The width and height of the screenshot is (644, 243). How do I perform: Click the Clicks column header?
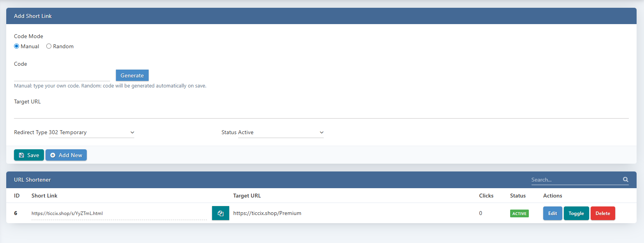pyautogui.click(x=486, y=196)
